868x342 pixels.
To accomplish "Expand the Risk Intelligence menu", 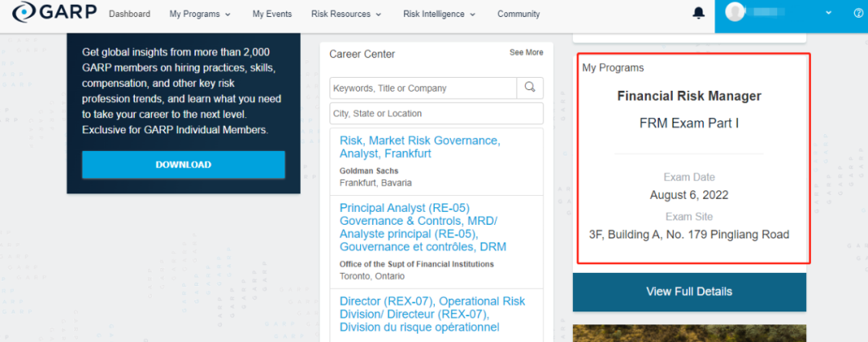I will [439, 14].
